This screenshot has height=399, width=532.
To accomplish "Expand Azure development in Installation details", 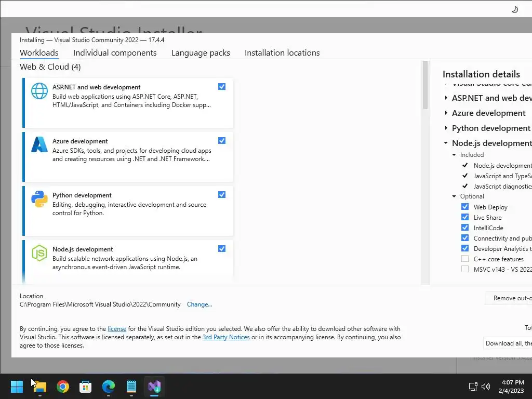I will click(x=446, y=113).
